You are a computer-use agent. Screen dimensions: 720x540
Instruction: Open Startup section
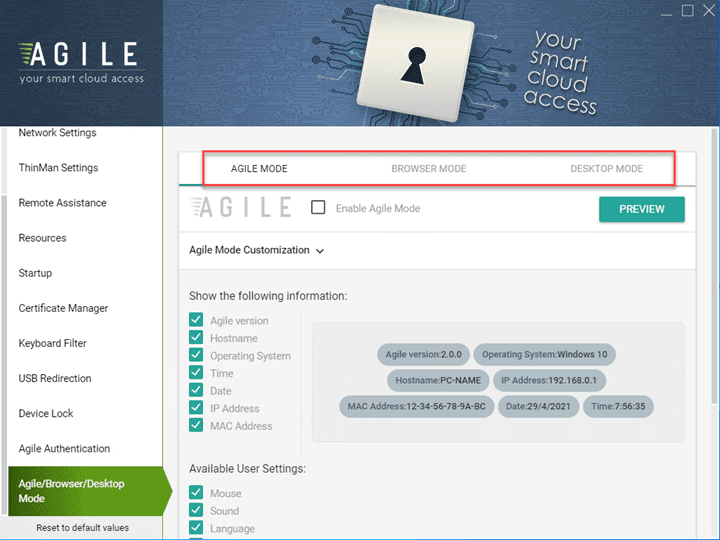pyautogui.click(x=35, y=273)
